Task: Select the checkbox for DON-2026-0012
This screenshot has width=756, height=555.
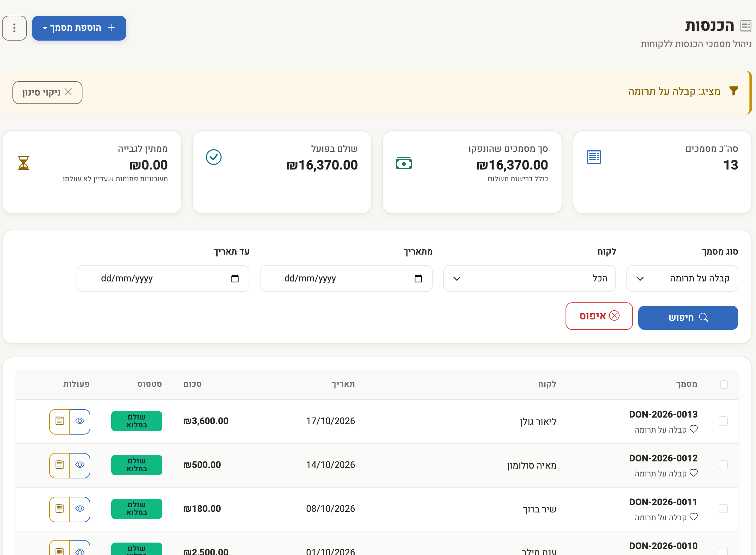Action: pos(723,465)
